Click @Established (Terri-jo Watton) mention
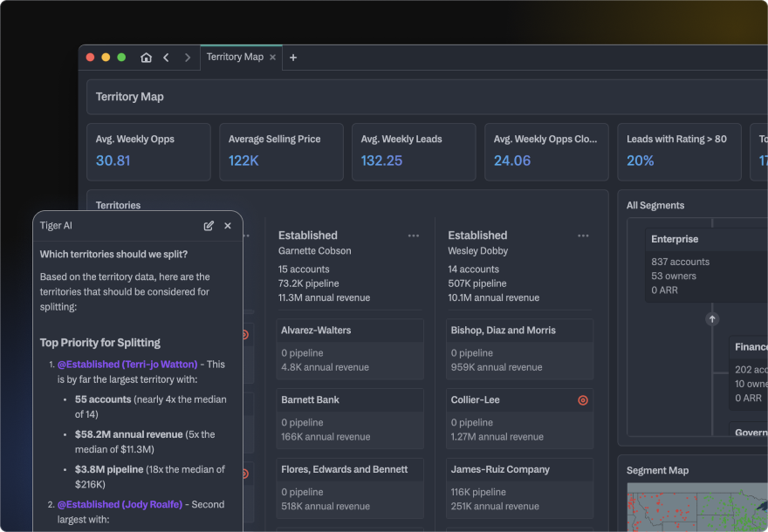 tap(127, 365)
